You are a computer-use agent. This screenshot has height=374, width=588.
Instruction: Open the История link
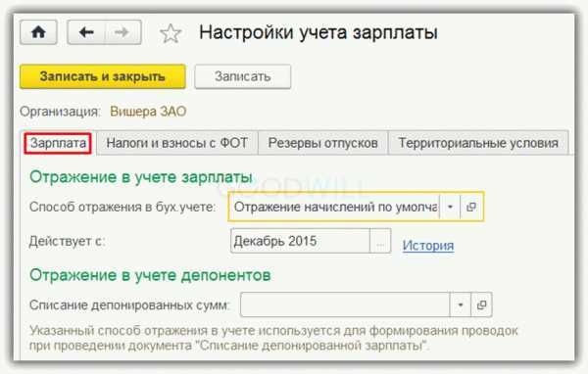coord(428,246)
